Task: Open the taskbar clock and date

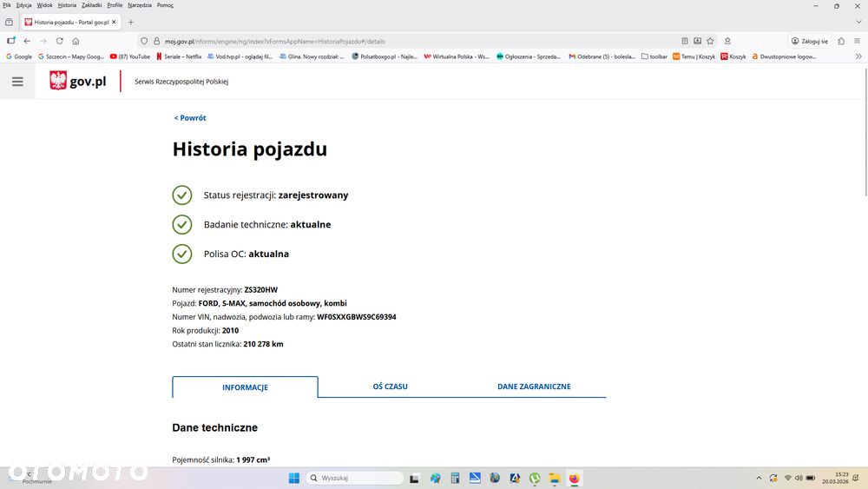Action: coord(835,478)
